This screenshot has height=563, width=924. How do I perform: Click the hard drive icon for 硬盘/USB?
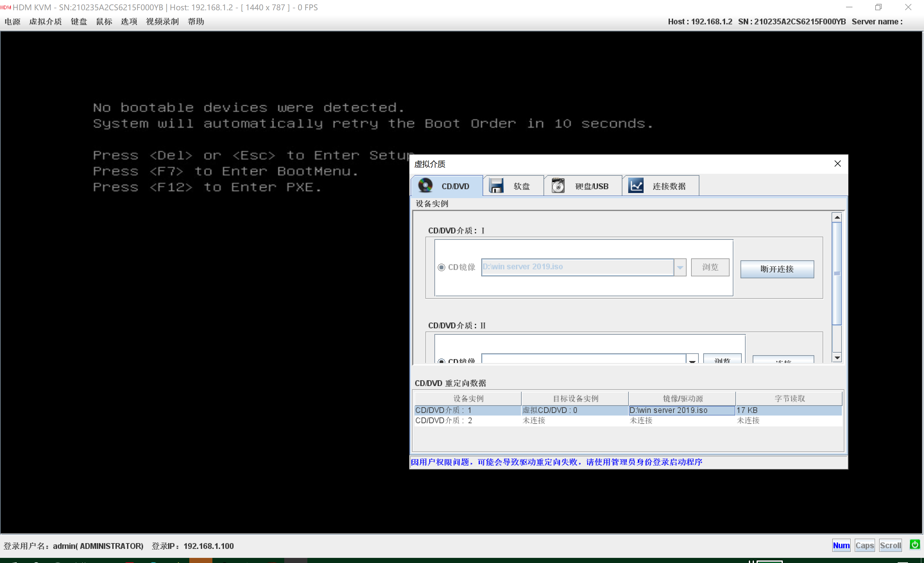558,186
